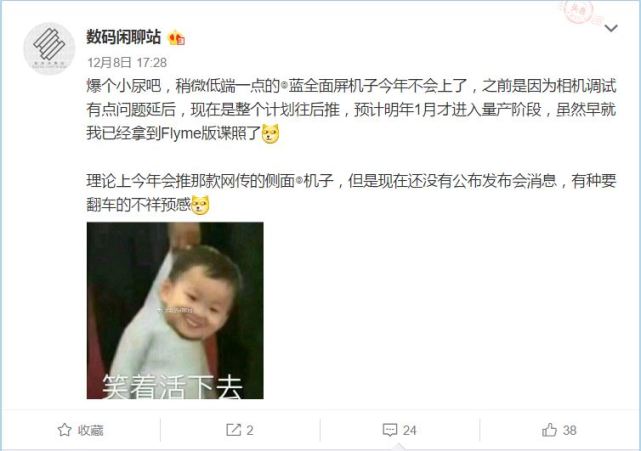Screen dimensions: 641x451
Task: Click the doge emoji after Flyme版谍照了
Action: (270, 134)
